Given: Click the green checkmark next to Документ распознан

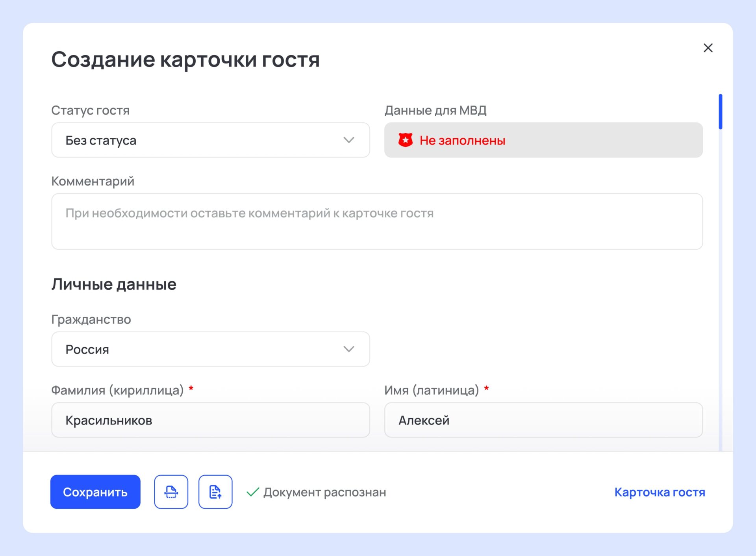Looking at the screenshot, I should point(252,492).
